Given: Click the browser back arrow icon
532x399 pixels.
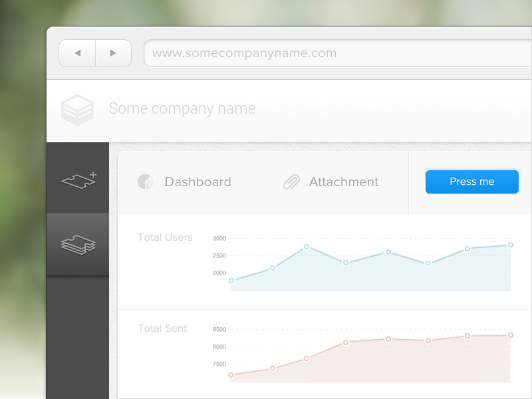Looking at the screenshot, I should tap(77, 53).
